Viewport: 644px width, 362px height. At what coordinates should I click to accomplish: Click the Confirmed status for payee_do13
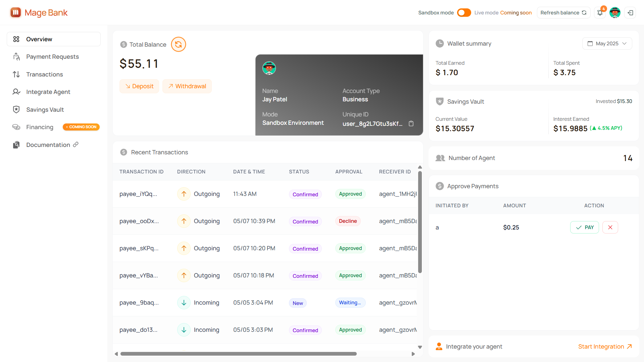(305, 330)
